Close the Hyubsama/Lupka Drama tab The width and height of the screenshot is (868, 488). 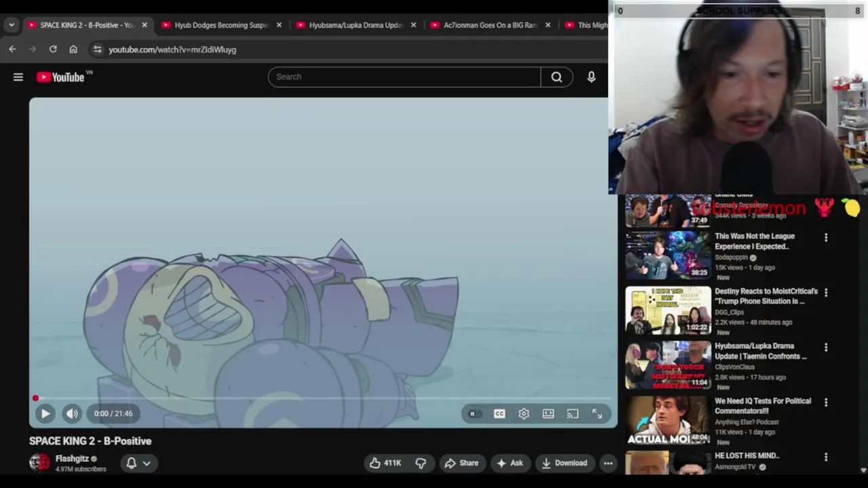click(x=413, y=25)
